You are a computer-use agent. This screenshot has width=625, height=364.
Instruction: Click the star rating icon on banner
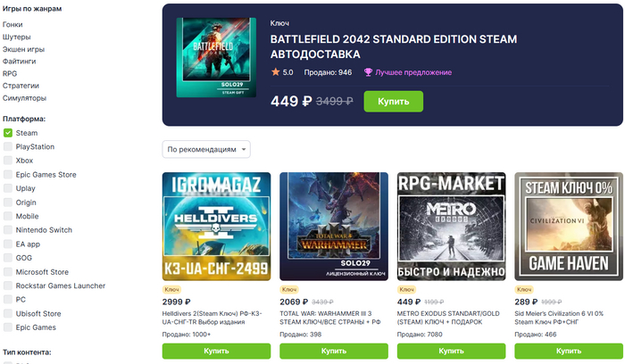click(275, 72)
